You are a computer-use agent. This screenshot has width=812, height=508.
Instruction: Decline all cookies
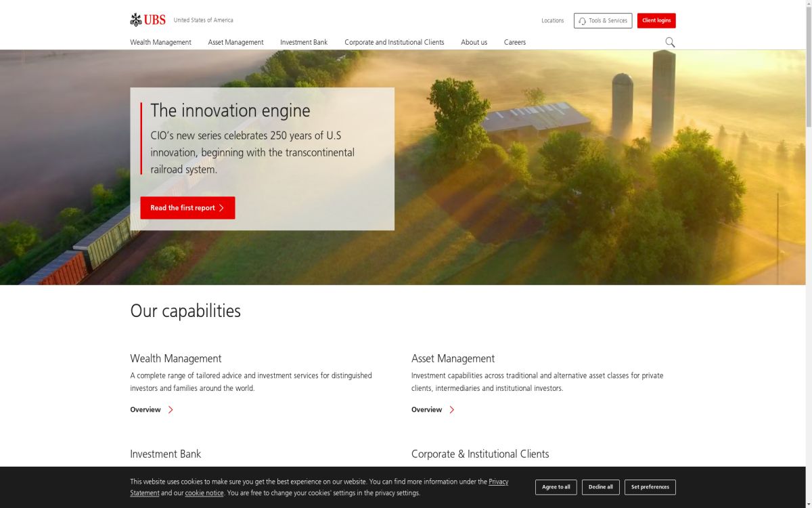click(x=601, y=487)
